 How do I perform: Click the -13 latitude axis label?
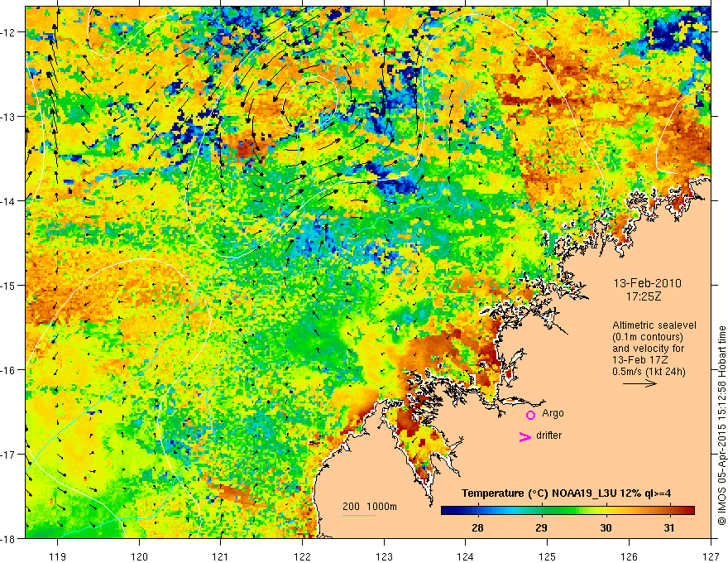[x=8, y=117]
